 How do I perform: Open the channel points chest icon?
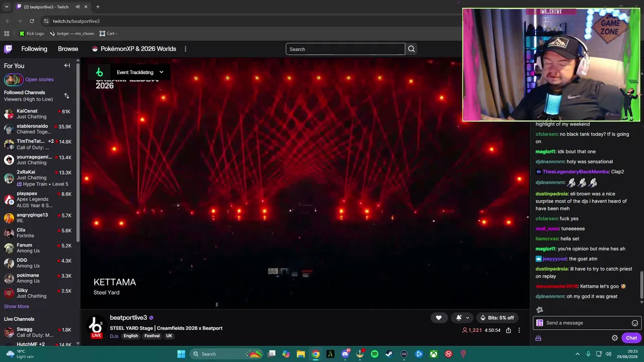538,338
